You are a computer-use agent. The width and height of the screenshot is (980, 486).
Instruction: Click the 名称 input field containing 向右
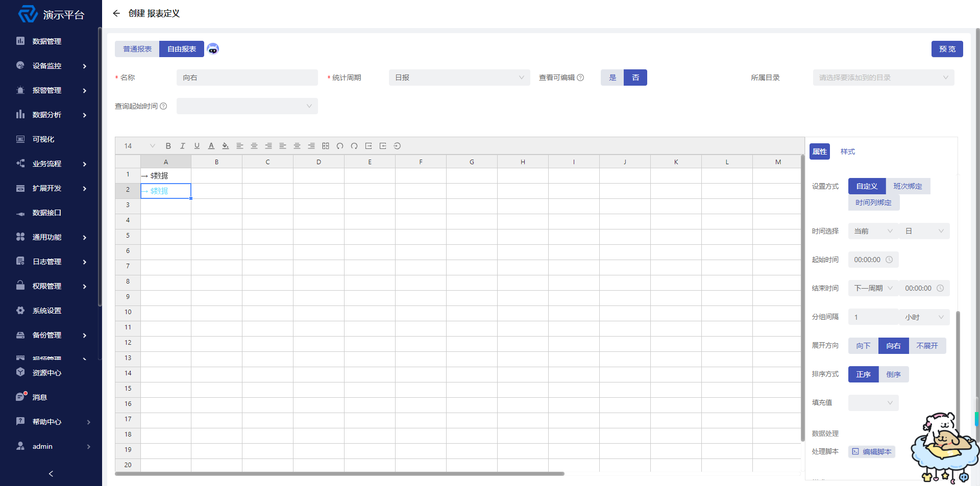point(247,78)
